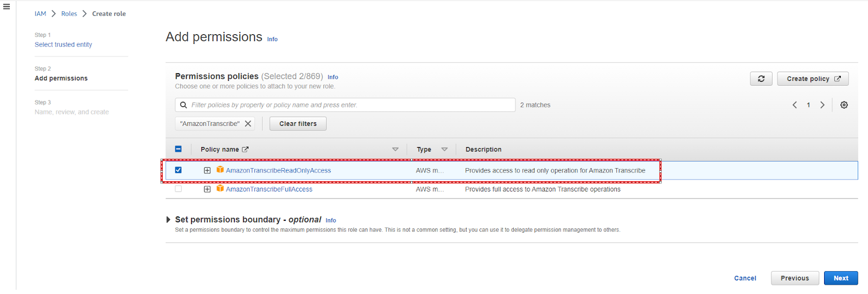Open Select trusted entity step
Screen dimensions: 868x294
point(63,44)
